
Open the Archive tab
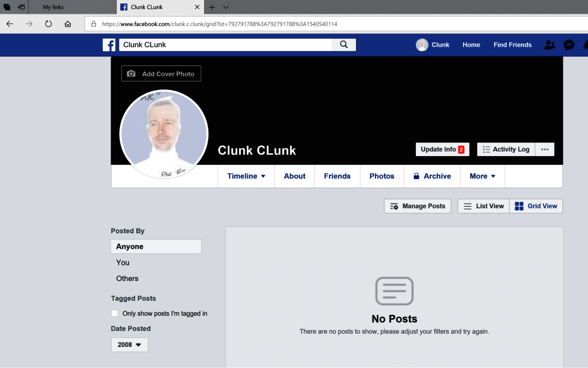pyautogui.click(x=432, y=176)
